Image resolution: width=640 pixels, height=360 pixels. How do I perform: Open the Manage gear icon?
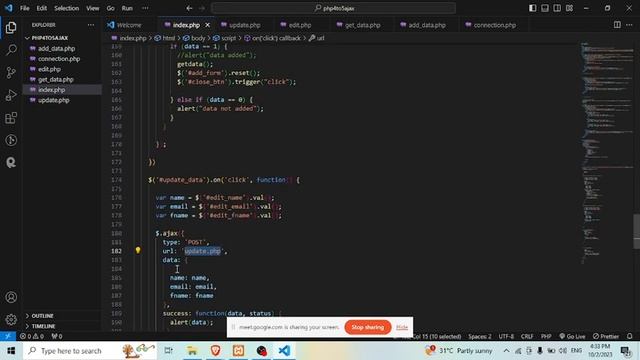11,320
